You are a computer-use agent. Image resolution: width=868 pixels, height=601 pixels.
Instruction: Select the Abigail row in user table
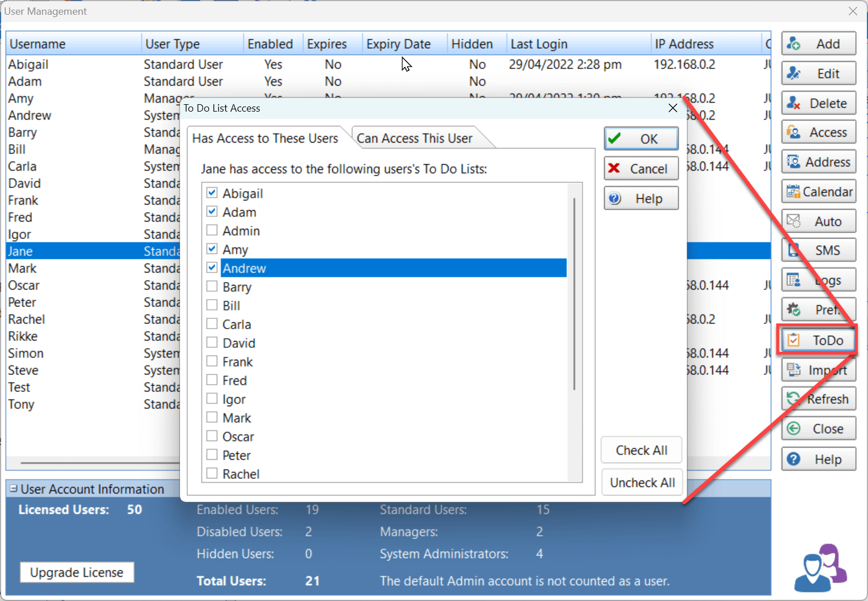[388, 65]
